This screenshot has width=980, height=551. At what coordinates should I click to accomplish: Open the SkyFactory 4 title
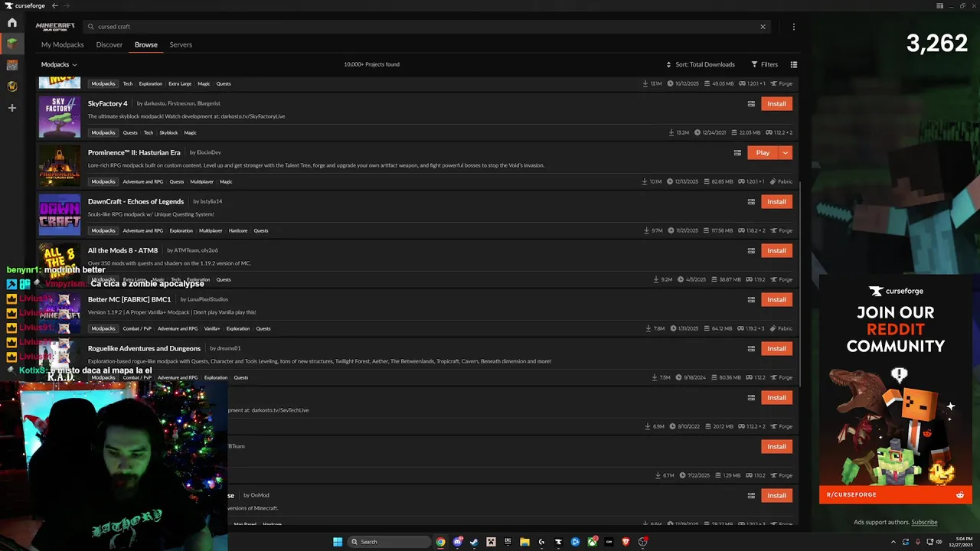click(x=108, y=103)
